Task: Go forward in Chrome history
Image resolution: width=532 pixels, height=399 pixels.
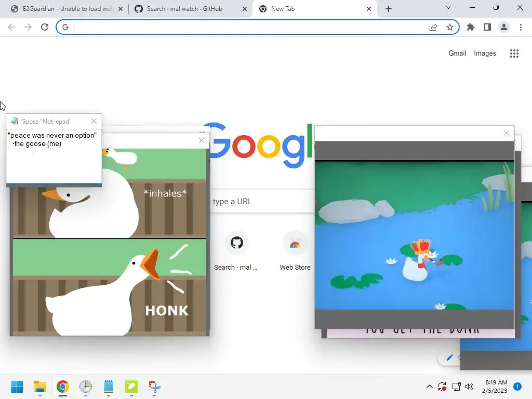Action: pyautogui.click(x=28, y=27)
